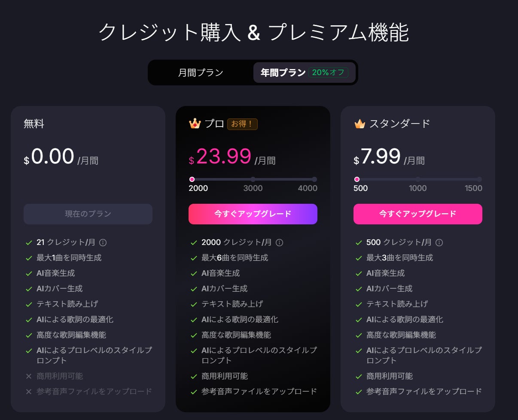518x420 pixels.
Task: Set プロ credit slider to 4000
Action: 314,179
